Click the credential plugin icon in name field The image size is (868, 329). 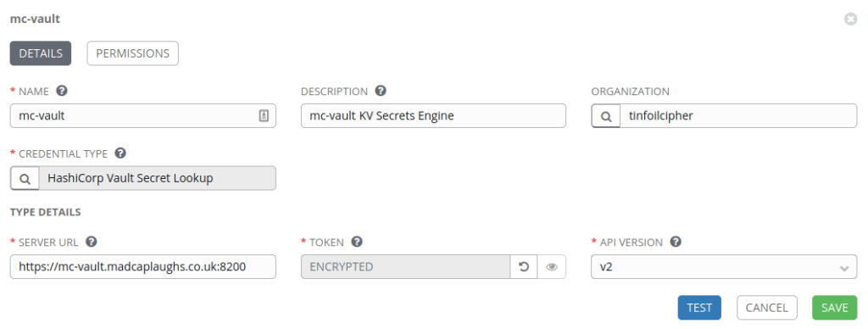tap(264, 116)
